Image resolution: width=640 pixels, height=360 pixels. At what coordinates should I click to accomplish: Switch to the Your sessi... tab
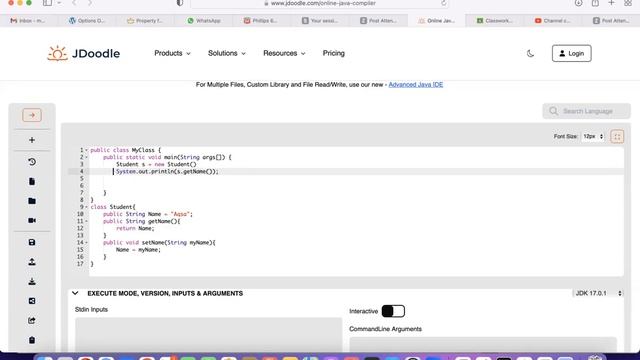[x=320, y=20]
